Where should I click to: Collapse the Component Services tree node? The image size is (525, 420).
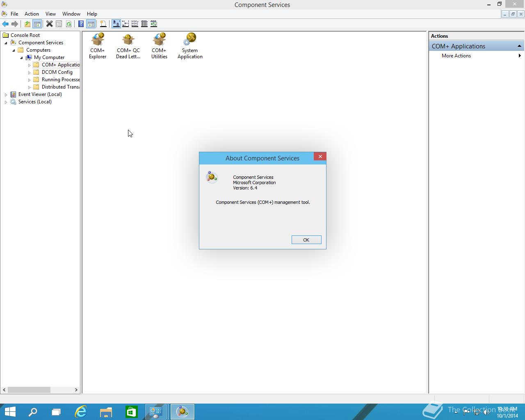click(x=6, y=43)
